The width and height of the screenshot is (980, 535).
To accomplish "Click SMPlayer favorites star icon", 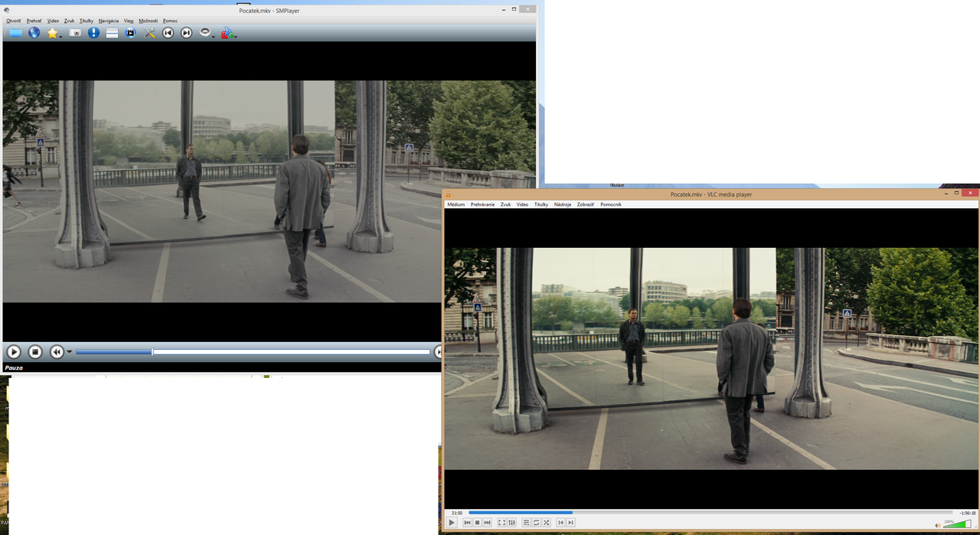I will (x=52, y=33).
